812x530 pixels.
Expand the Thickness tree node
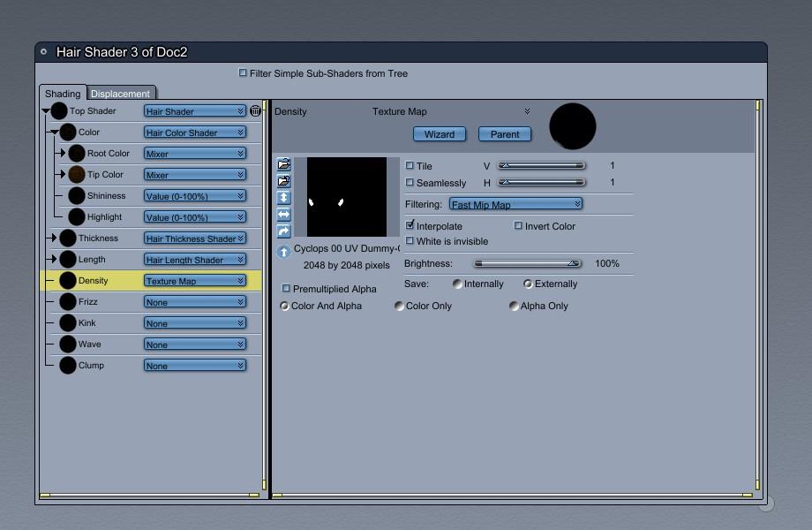tap(54, 238)
